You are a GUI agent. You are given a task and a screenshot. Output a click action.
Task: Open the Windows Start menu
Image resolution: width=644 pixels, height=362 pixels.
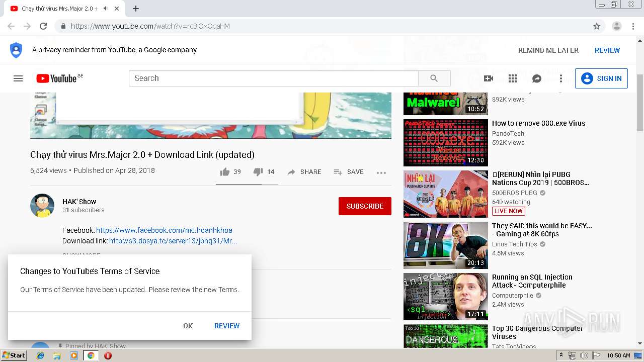14,355
